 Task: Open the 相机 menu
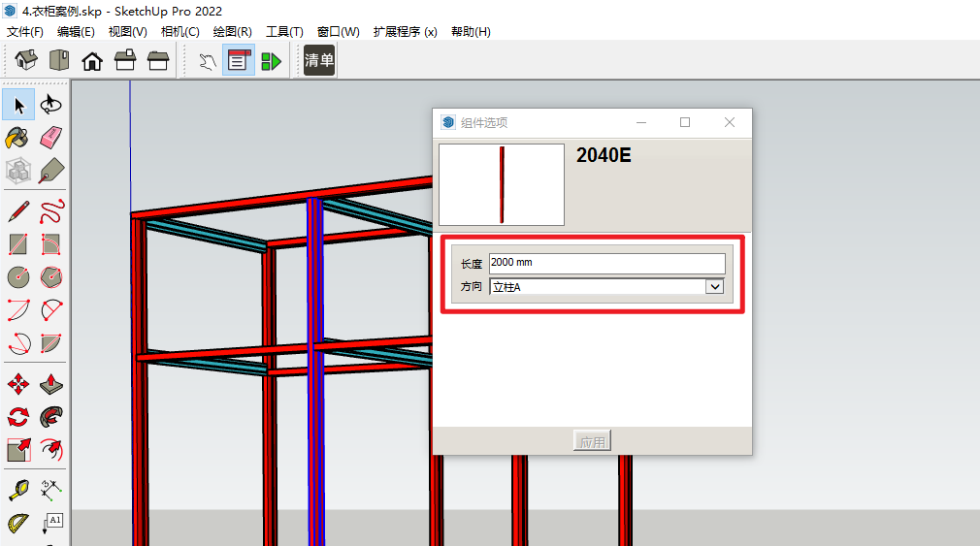point(180,32)
